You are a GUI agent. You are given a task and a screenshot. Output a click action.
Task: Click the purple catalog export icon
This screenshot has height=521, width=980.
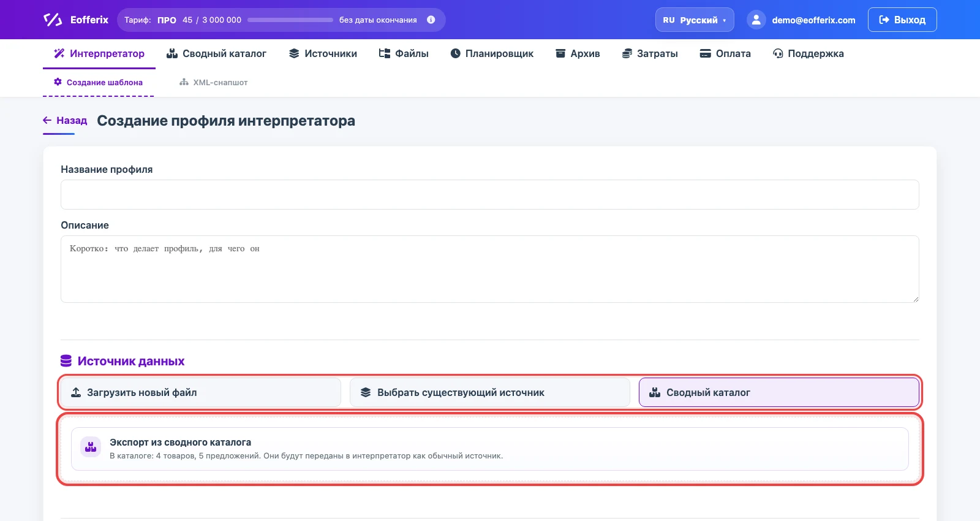(x=91, y=447)
